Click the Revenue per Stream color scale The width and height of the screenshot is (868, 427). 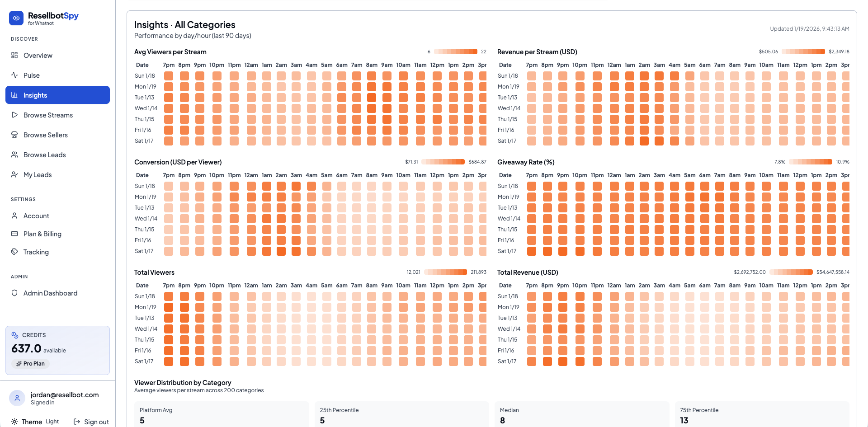[x=803, y=52]
